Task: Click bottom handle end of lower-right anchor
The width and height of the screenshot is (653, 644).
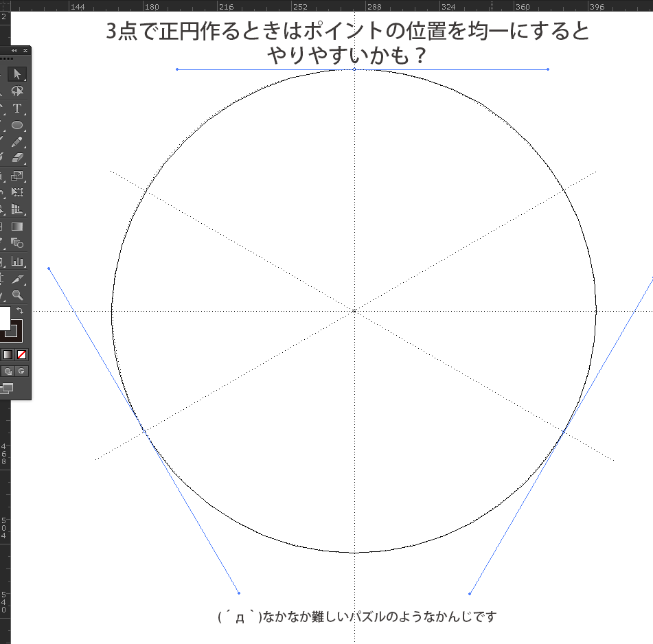Action: click(470, 594)
